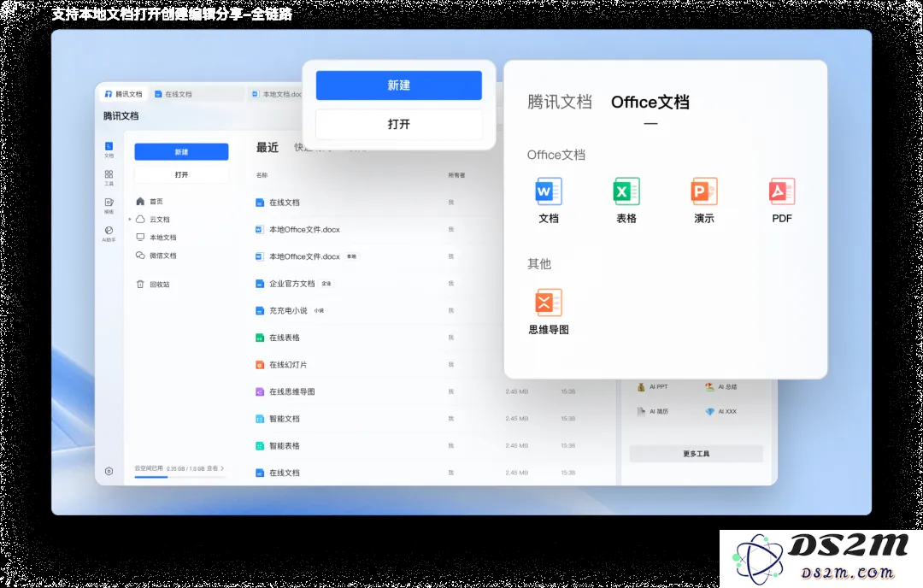Open the 充充电小说 file
The width and height of the screenshot is (923, 588).
[x=288, y=311]
